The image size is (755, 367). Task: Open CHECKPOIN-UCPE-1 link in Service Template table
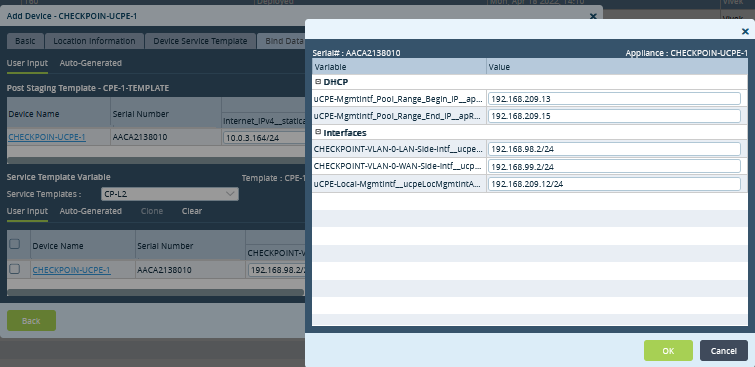[71, 270]
